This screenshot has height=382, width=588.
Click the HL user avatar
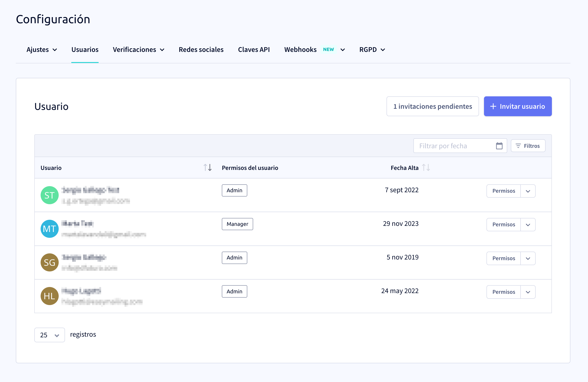click(49, 296)
